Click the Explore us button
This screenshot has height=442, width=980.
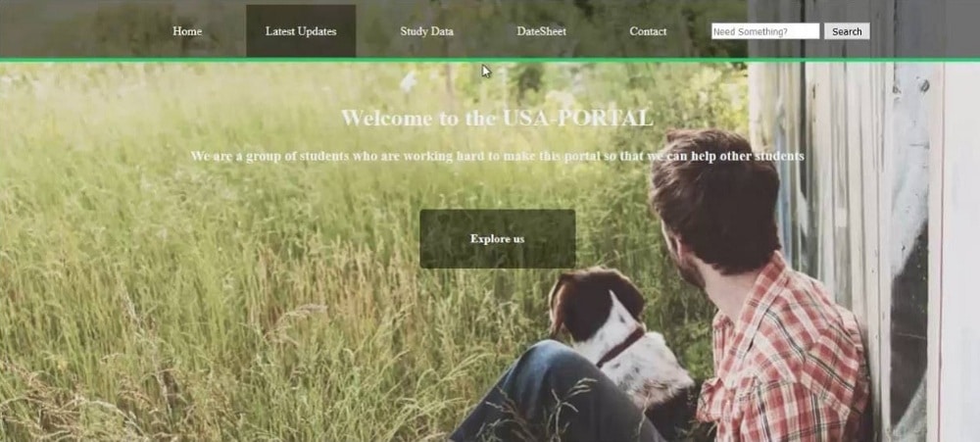click(498, 239)
